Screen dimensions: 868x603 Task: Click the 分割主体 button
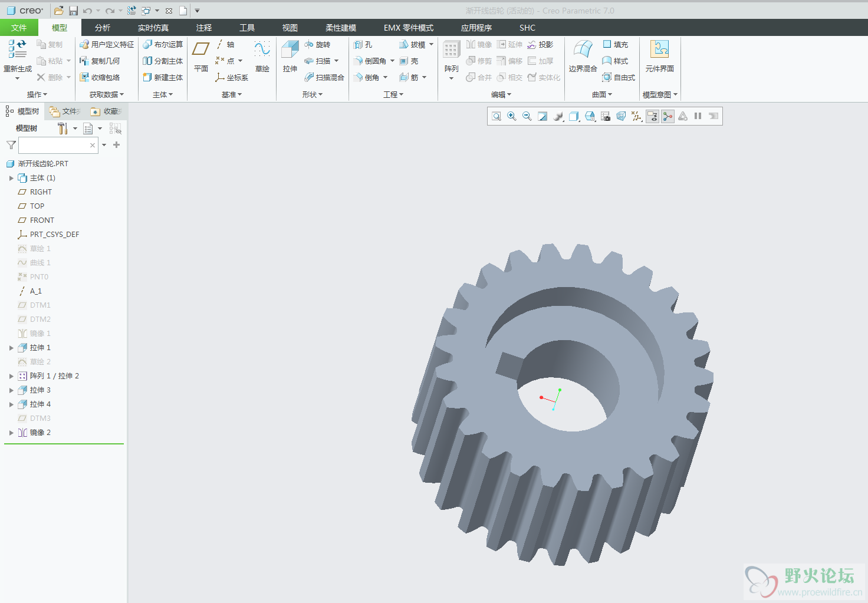pyautogui.click(x=163, y=61)
